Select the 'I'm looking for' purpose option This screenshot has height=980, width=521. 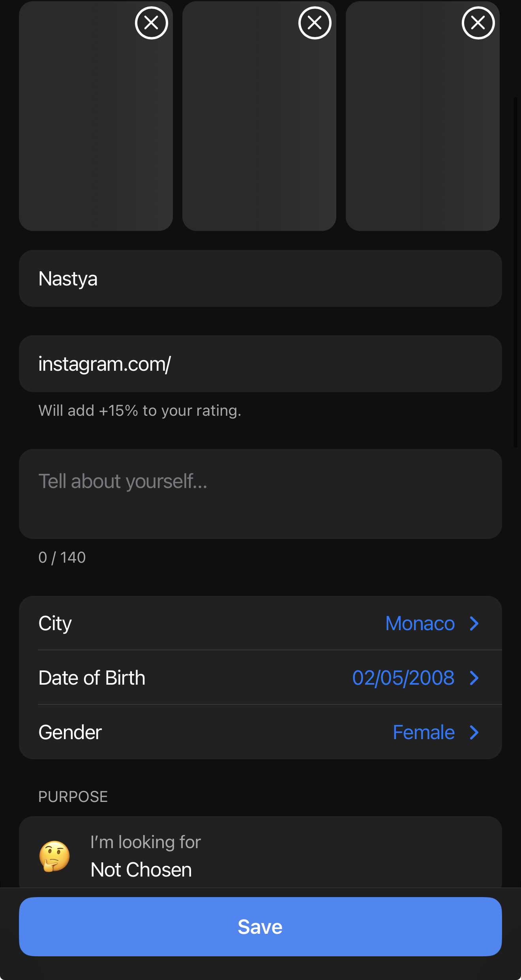[260, 857]
